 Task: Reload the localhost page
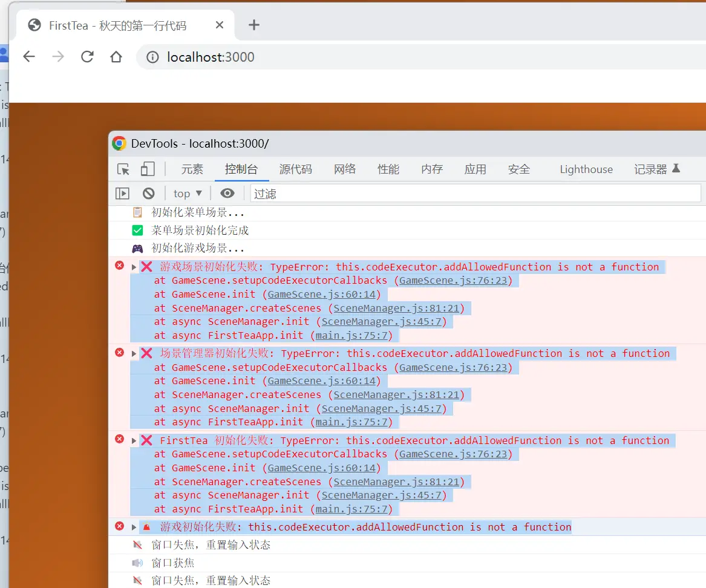(x=87, y=57)
